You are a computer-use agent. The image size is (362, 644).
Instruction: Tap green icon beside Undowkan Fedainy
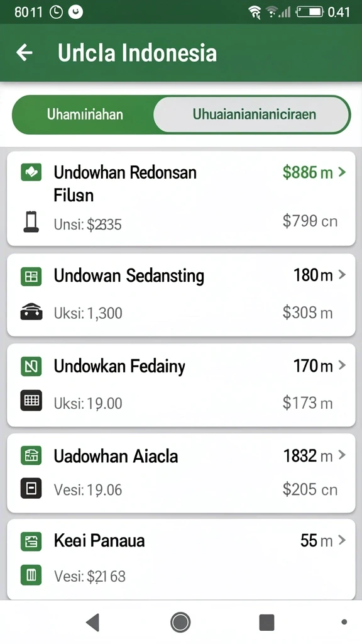pos(31,367)
